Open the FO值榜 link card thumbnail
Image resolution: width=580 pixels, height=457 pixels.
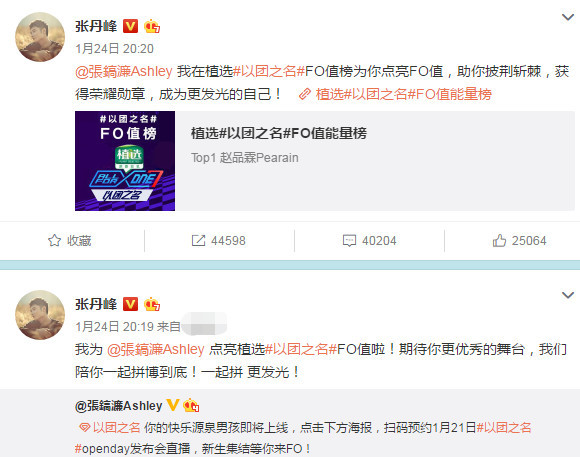pos(125,161)
